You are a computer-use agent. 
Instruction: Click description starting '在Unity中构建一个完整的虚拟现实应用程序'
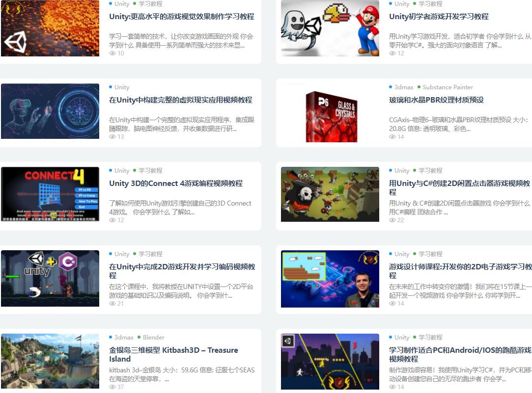click(182, 124)
